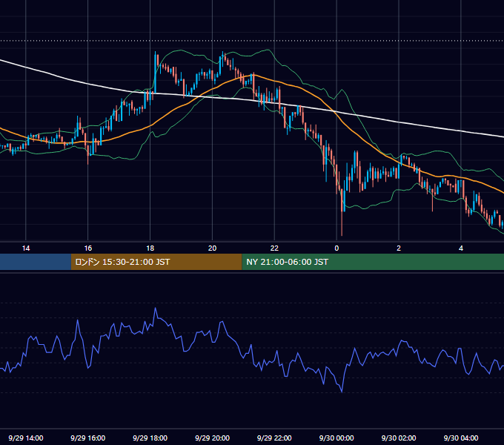Click the 9/30 00:00 label on indicator axis
This screenshot has height=445, width=504.
(336, 438)
